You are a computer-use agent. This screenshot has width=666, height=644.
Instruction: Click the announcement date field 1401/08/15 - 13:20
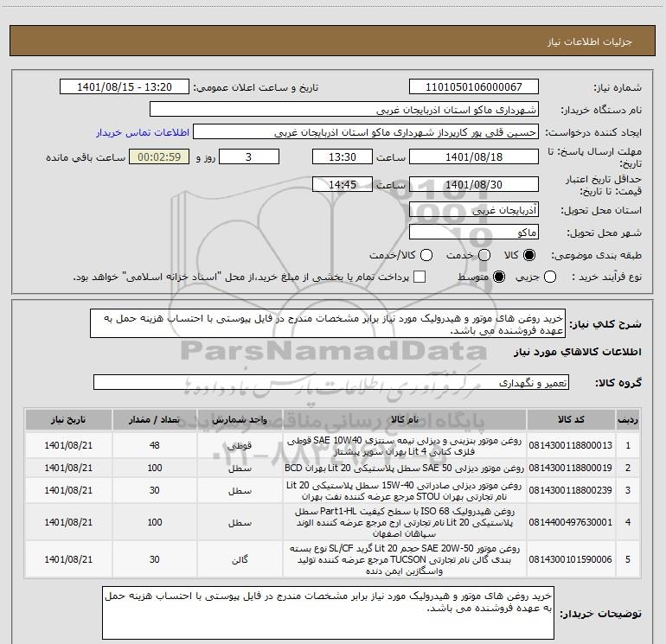pyautogui.click(x=125, y=87)
